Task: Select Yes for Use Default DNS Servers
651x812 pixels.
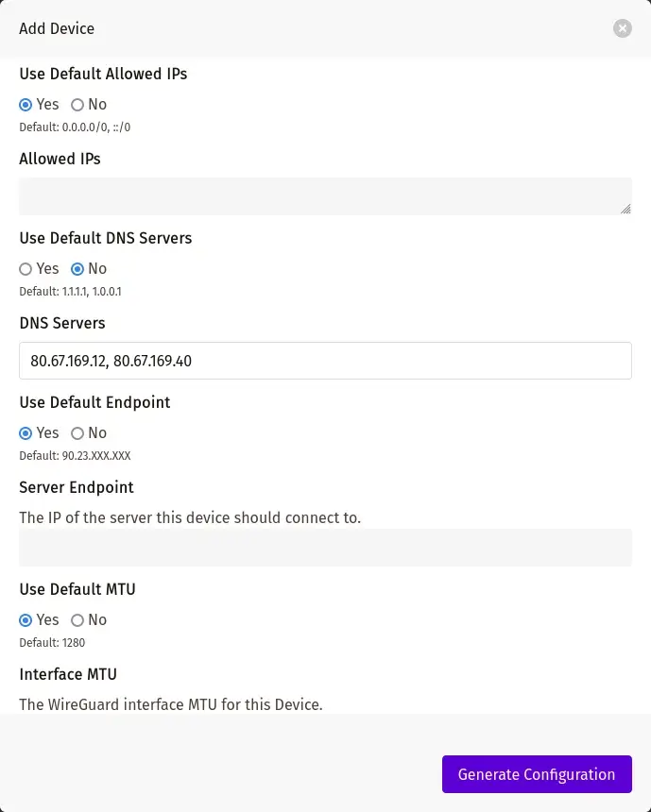Action: coord(26,269)
